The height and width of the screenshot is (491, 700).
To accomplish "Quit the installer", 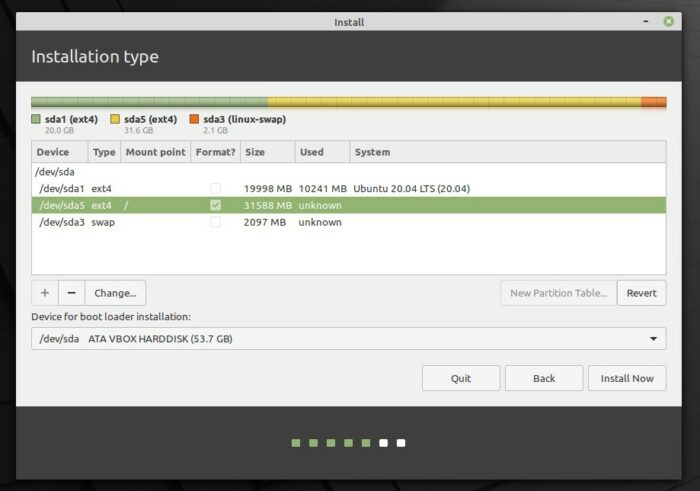I will pyautogui.click(x=461, y=378).
